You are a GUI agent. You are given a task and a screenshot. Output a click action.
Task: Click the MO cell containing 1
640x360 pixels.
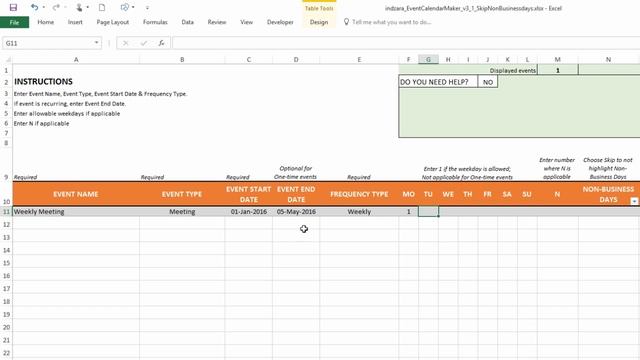(x=408, y=211)
